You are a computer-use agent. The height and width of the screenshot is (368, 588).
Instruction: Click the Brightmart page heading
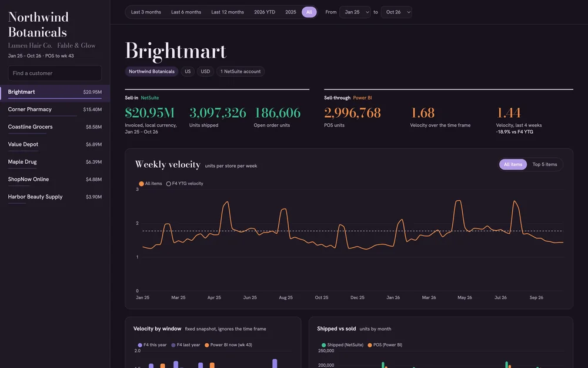pos(175,51)
